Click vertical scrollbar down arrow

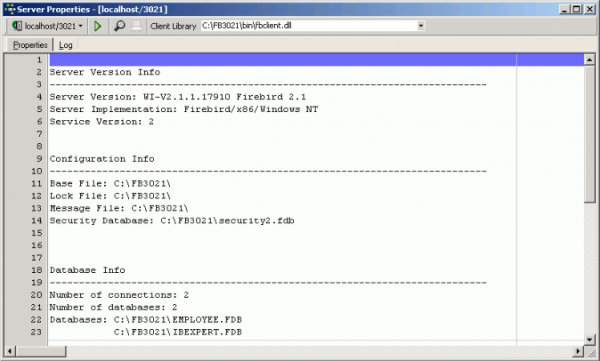pos(589,339)
